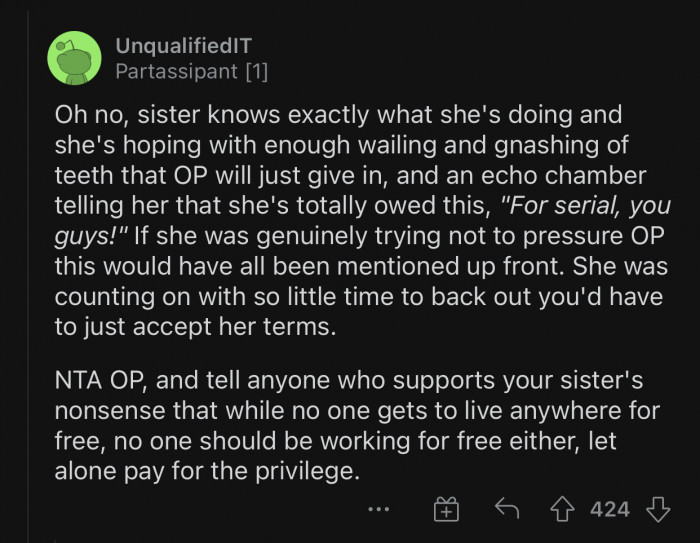Click the words "accept her terms"
Image resolution: width=700 pixels, height=543 pixels.
tap(231, 327)
